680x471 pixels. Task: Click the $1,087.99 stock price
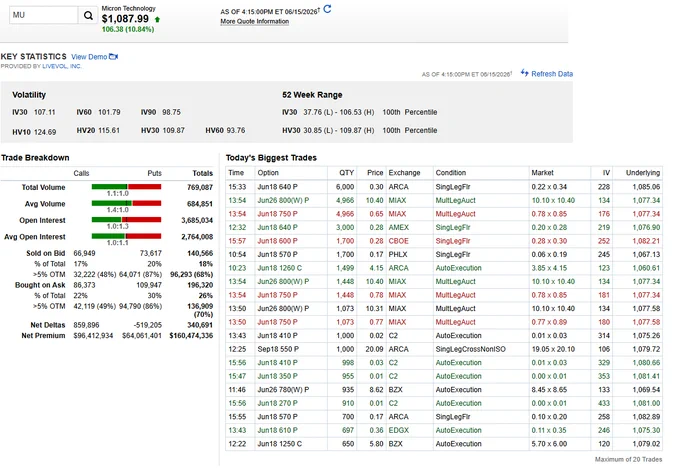click(x=125, y=19)
